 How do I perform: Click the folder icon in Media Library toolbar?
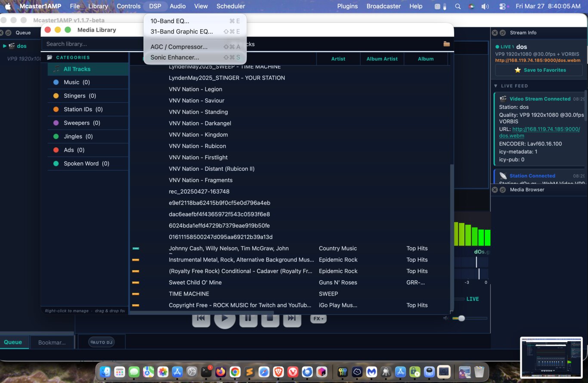(446, 44)
